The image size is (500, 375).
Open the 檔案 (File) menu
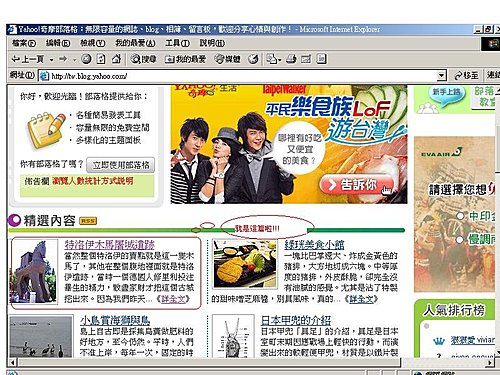23,43
